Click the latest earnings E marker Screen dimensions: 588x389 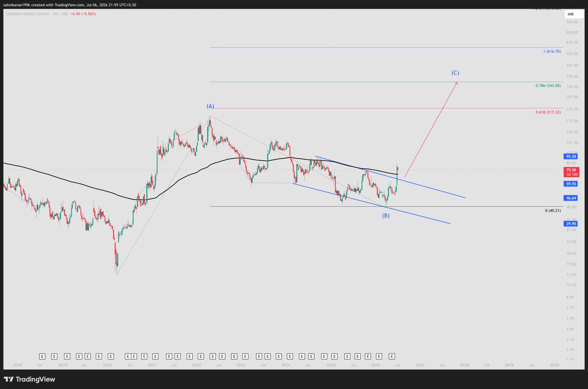click(x=392, y=356)
